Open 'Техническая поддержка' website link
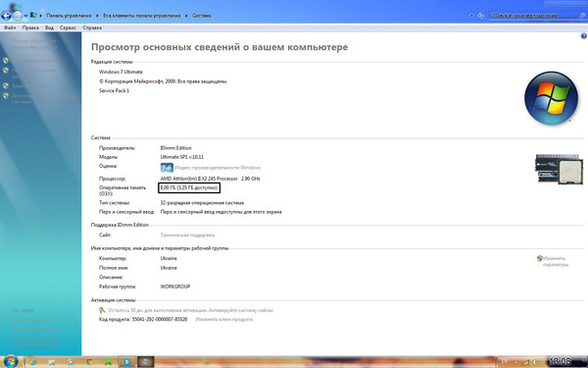588x368 pixels. point(187,236)
